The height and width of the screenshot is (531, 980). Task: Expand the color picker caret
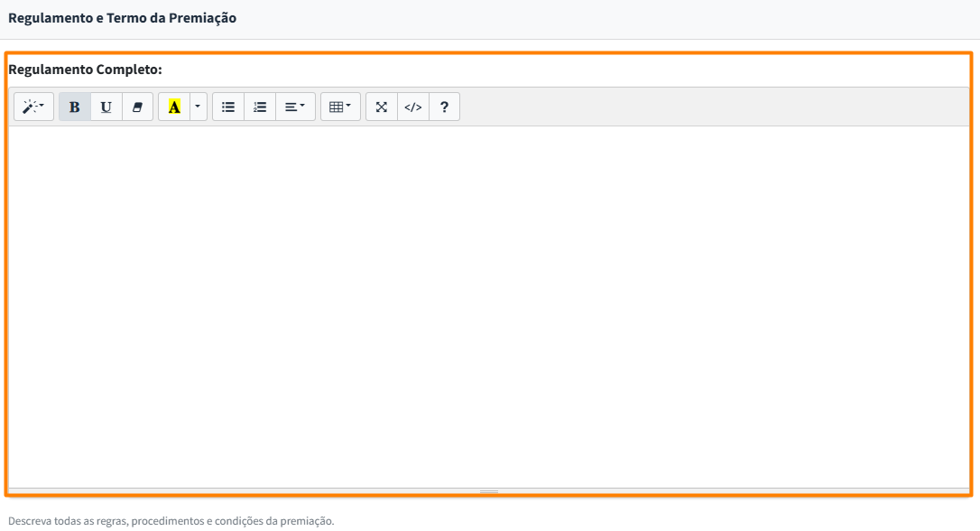[x=198, y=107]
